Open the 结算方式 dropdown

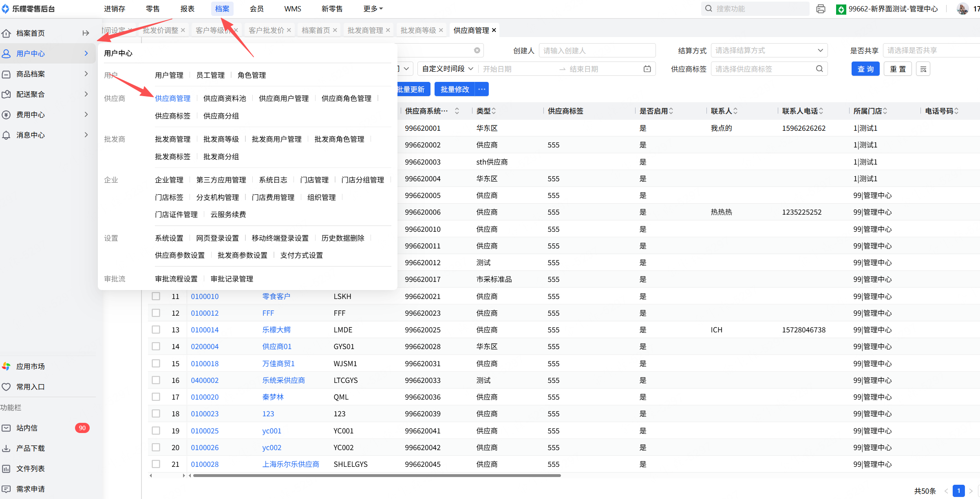(x=769, y=51)
